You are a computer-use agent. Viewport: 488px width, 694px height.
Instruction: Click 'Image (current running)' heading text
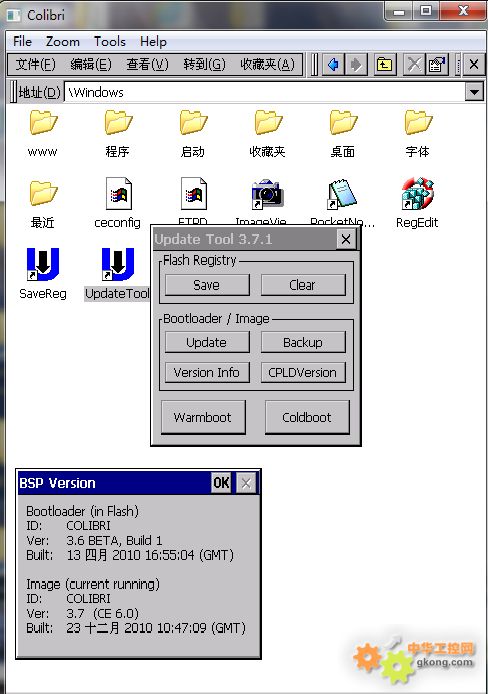93,584
